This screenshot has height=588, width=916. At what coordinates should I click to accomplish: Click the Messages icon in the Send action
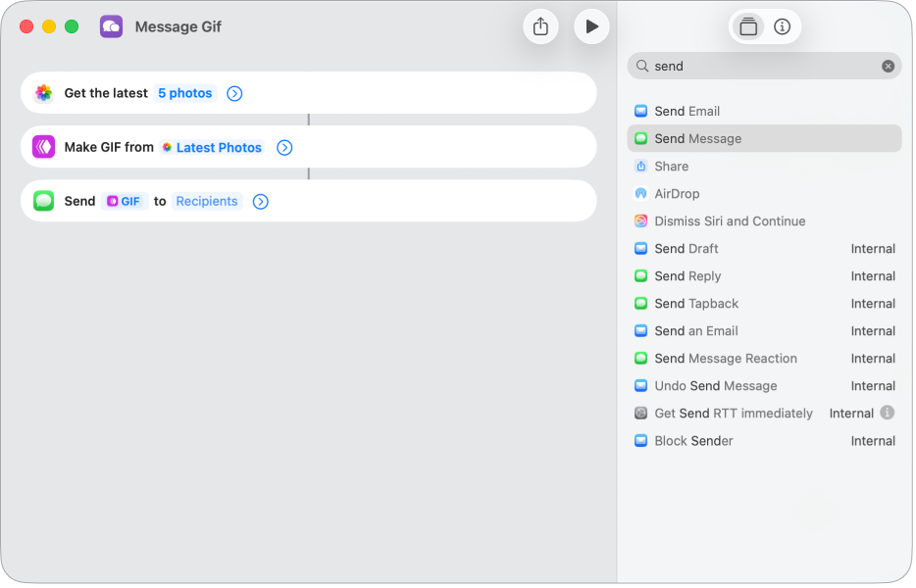click(x=43, y=201)
